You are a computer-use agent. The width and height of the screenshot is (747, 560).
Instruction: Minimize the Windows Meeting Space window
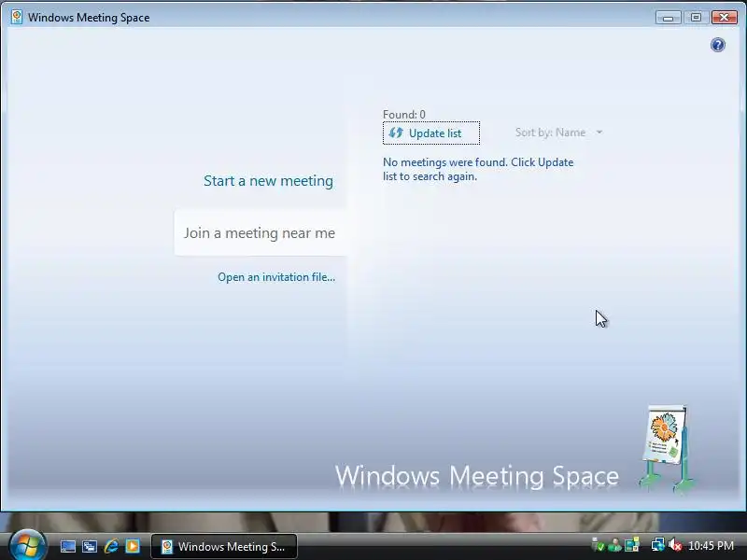(668, 18)
